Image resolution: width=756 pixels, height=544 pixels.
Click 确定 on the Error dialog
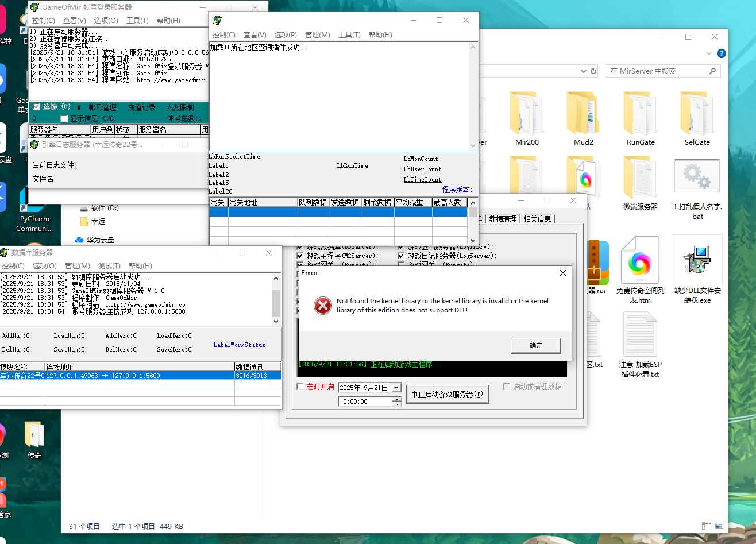pyautogui.click(x=535, y=345)
